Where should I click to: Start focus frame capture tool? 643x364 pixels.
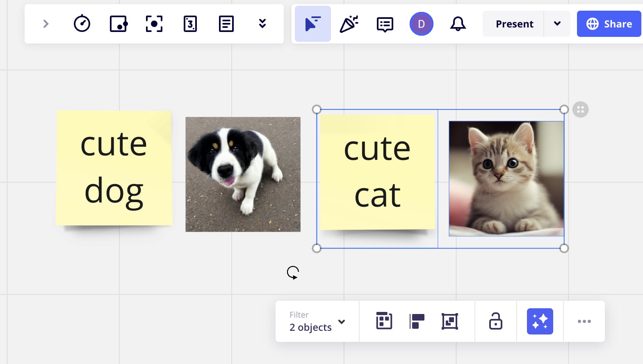(154, 24)
